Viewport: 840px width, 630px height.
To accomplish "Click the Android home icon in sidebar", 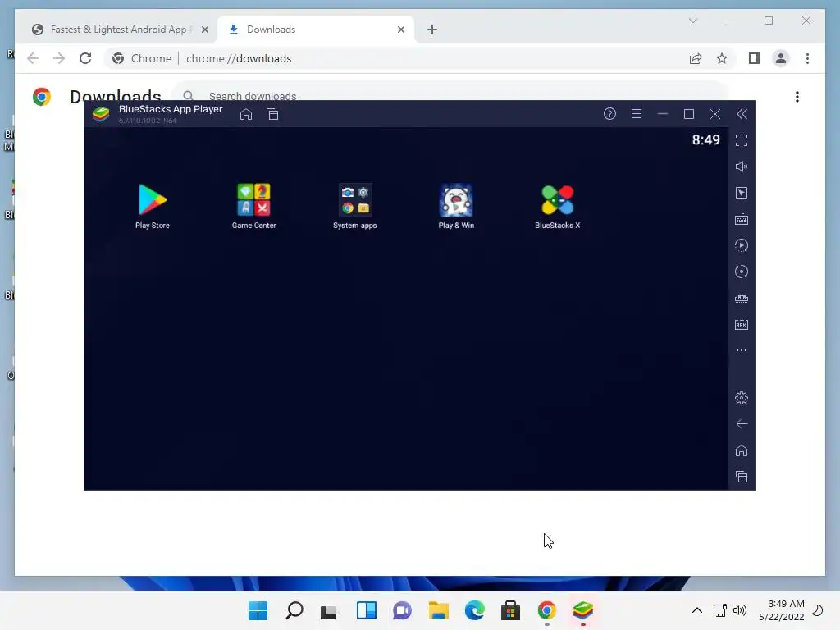I will tap(742, 450).
